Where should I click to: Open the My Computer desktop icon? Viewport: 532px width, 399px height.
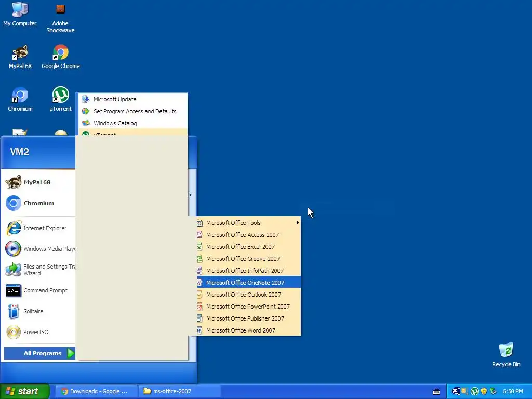pyautogui.click(x=20, y=14)
